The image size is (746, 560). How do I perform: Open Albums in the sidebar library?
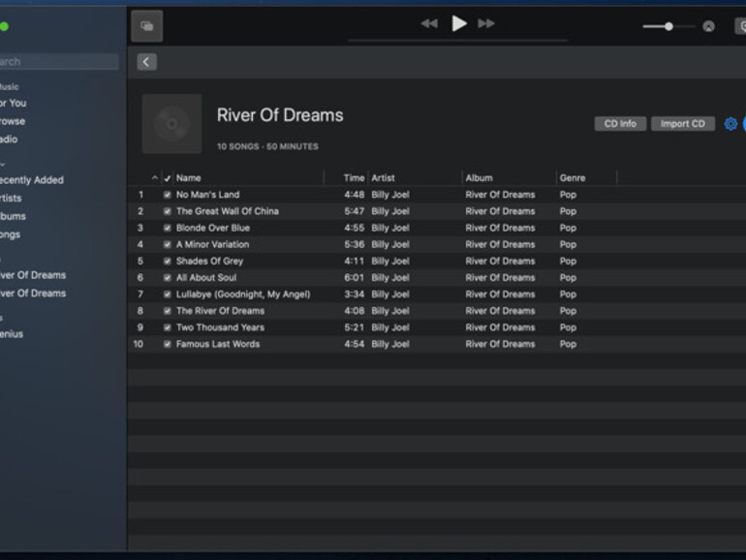click(x=13, y=216)
